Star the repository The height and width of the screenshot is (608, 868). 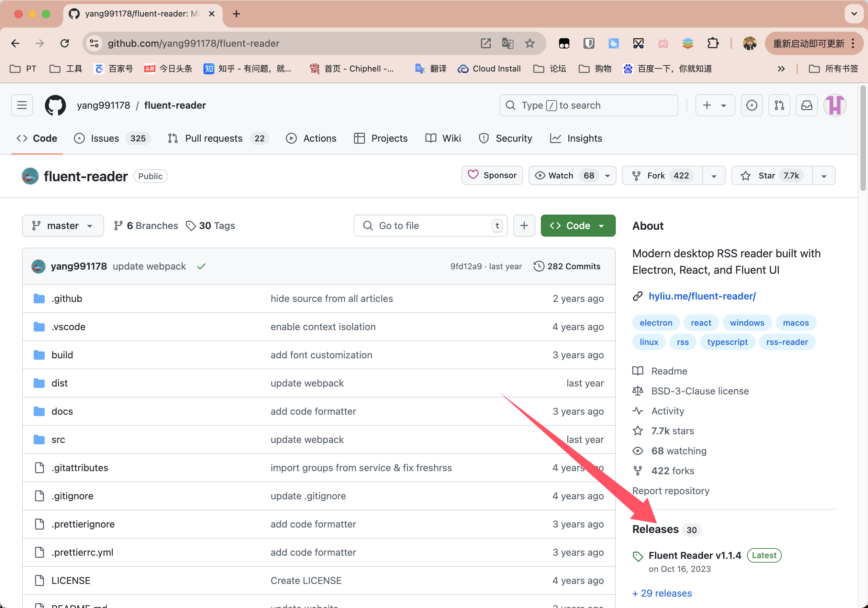[772, 175]
